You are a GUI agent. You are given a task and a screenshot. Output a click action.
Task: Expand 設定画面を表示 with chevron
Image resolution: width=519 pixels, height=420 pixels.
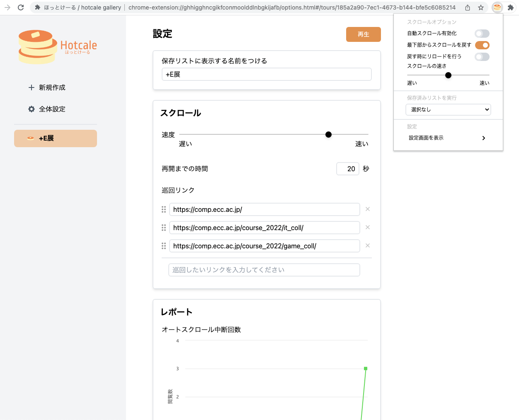click(x=483, y=138)
